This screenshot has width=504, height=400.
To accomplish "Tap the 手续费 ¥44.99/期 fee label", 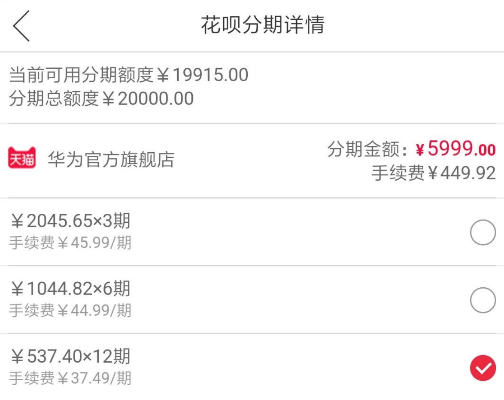I will click(70, 310).
